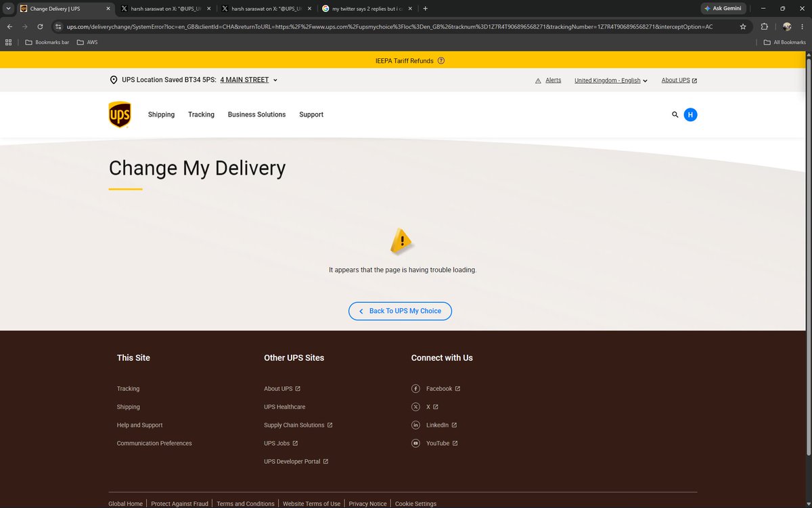Click the IEEPA Tariff Refunds help icon
Viewport: 812px width, 508px height.
tap(441, 60)
